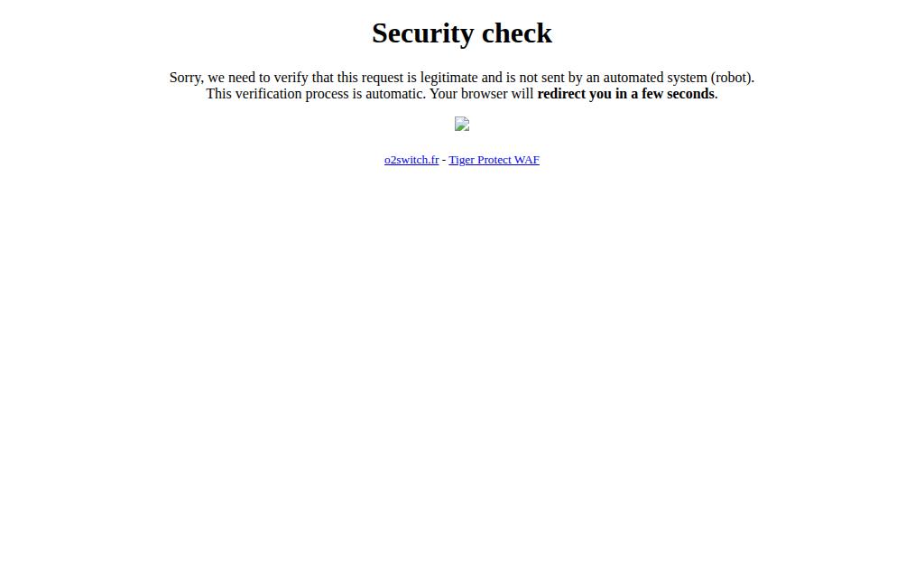The image size is (924, 568).
Task: Open the o2switch.fr link
Action: point(411,160)
